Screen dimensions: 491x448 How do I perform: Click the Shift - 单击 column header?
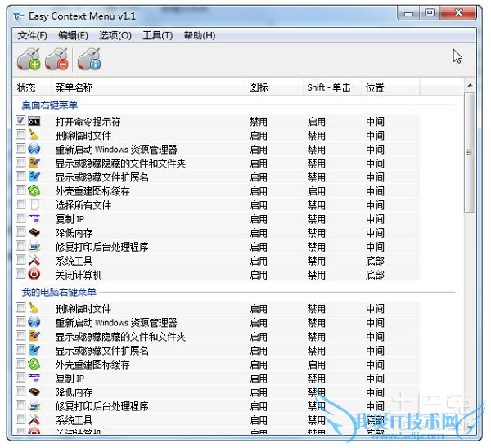(x=332, y=87)
